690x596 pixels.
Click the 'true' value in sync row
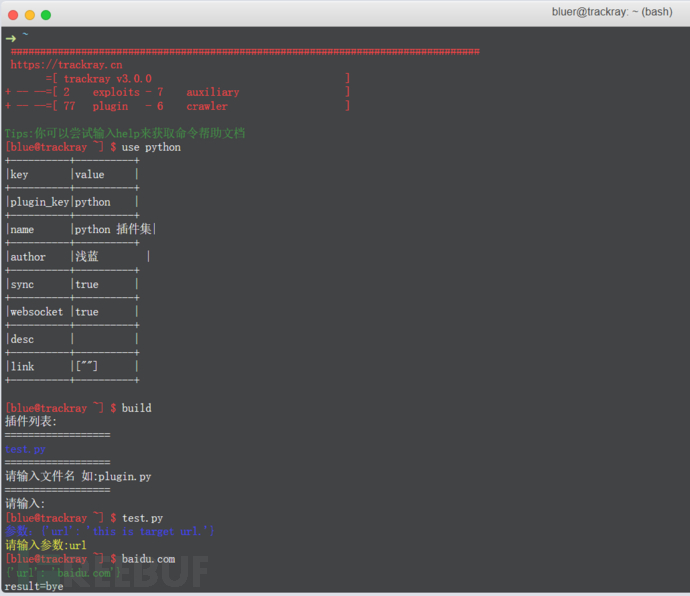(87, 285)
